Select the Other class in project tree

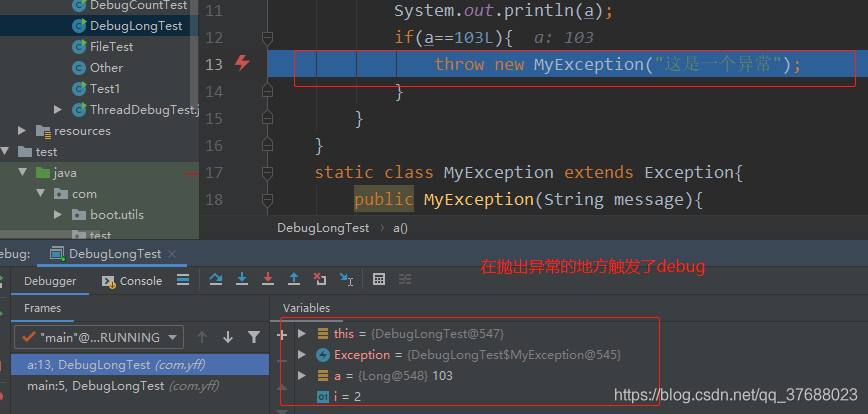106,68
